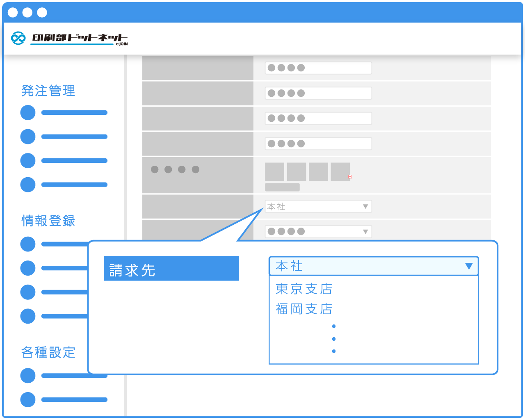Open the small gray 本社 dropdown in the form
This screenshot has height=420, width=525.
(318, 206)
